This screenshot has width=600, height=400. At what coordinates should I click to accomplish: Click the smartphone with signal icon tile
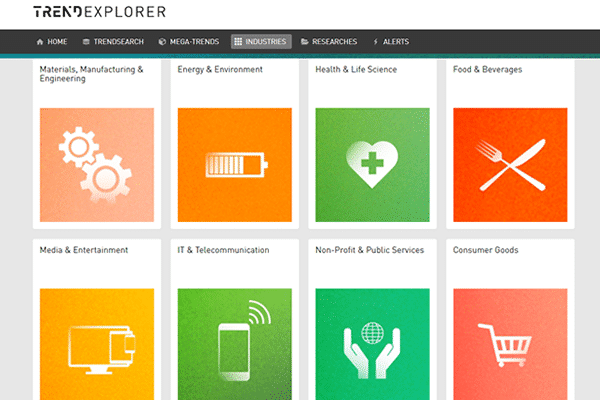pyautogui.click(x=235, y=344)
